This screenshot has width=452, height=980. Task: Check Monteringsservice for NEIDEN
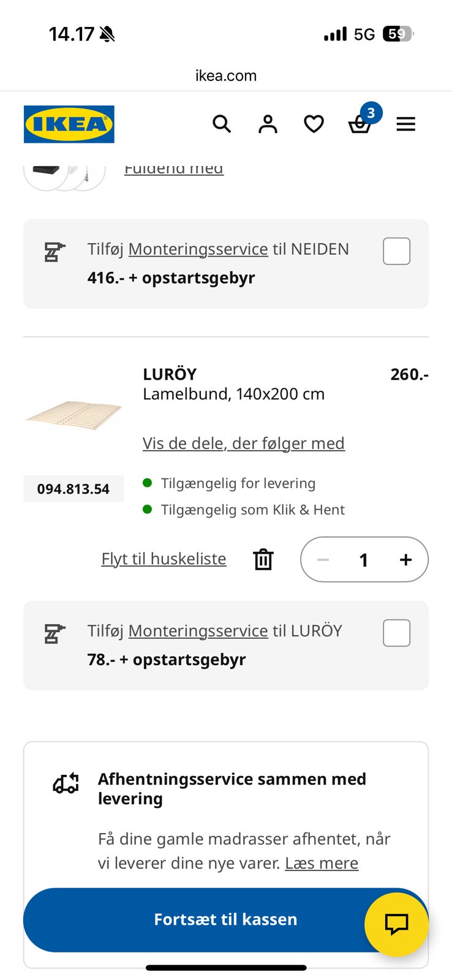396,251
